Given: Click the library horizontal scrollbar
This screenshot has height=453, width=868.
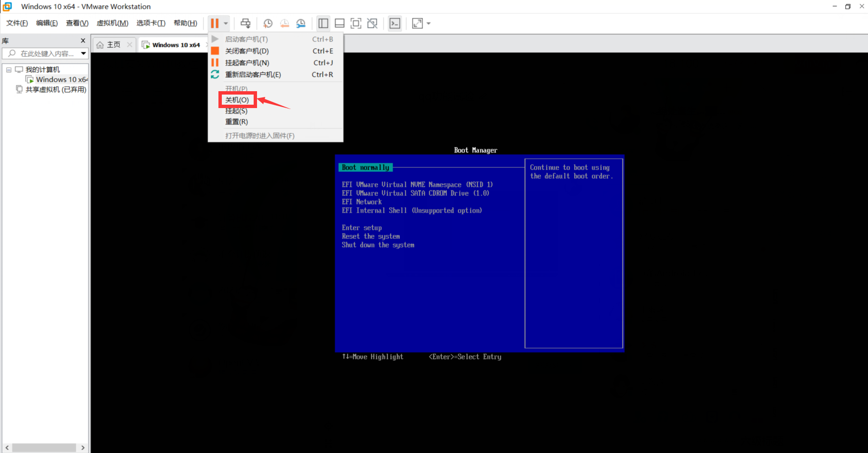Looking at the screenshot, I should [44, 448].
